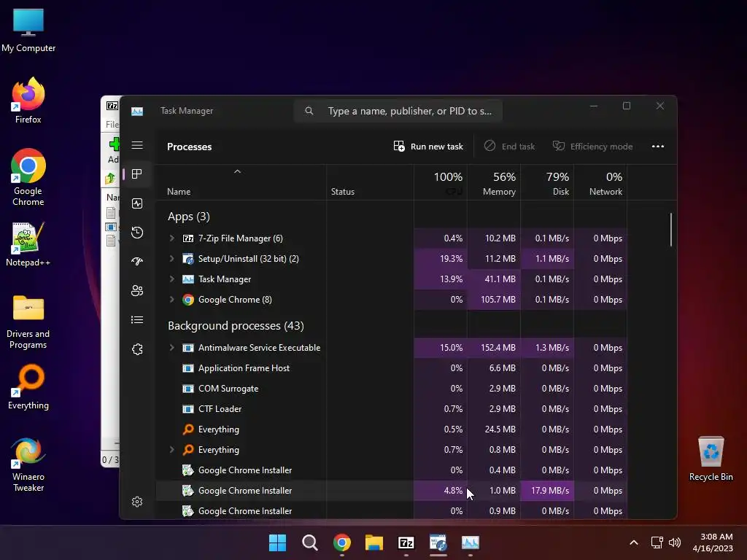This screenshot has width=747, height=560.
Task: Sort by the CPU column header
Action: pyautogui.click(x=441, y=183)
